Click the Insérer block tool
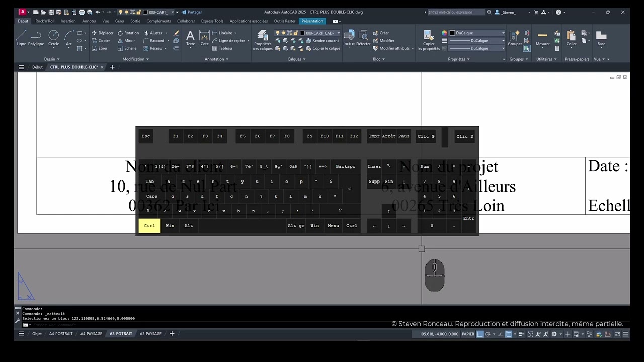The image size is (644, 362). tap(349, 38)
